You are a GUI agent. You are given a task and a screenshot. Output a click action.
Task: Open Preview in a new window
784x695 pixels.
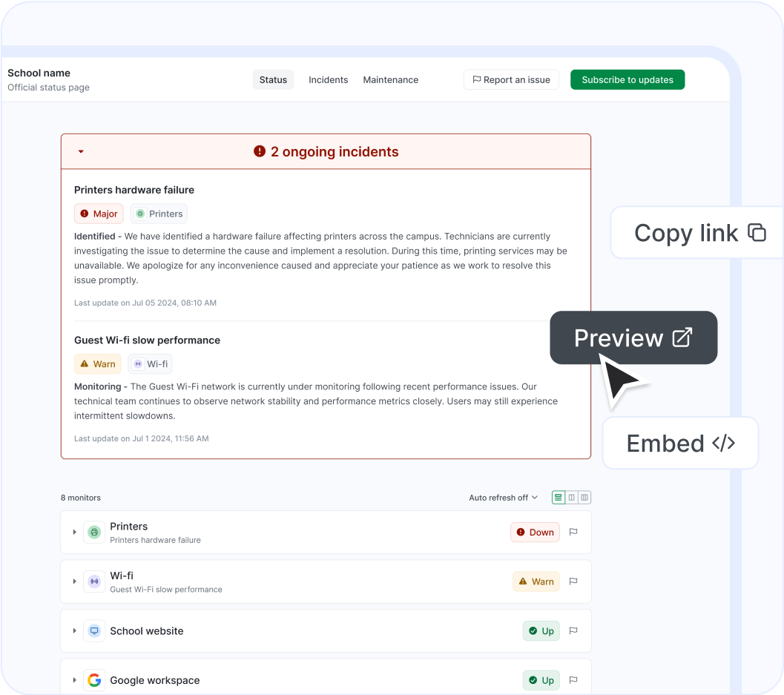(x=633, y=337)
